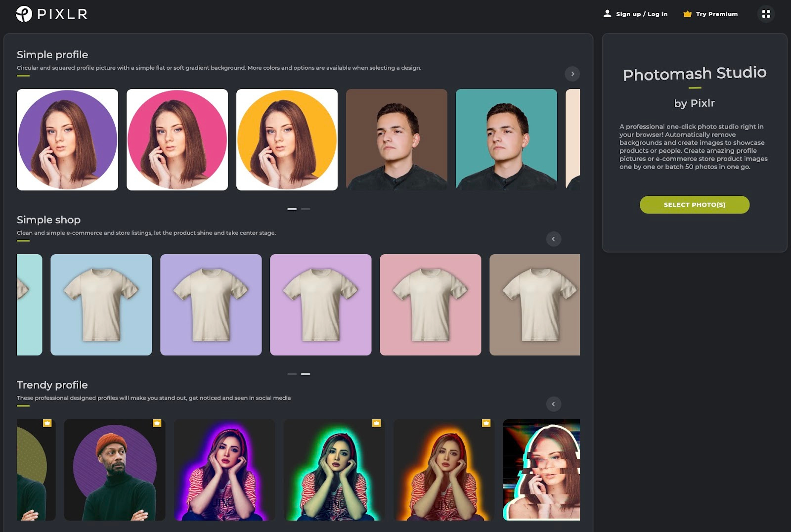
Task: Select the lavender blue t-shirt shop template
Action: pyautogui.click(x=211, y=305)
